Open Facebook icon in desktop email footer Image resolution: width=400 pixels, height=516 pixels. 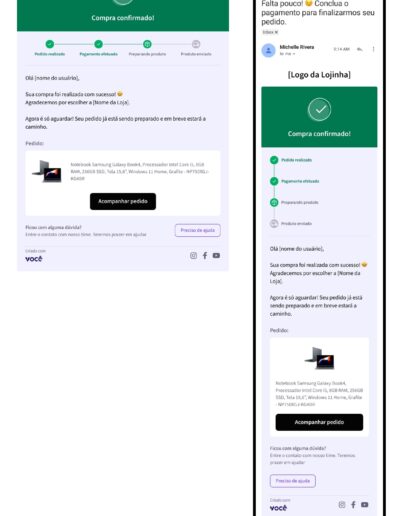(205, 256)
